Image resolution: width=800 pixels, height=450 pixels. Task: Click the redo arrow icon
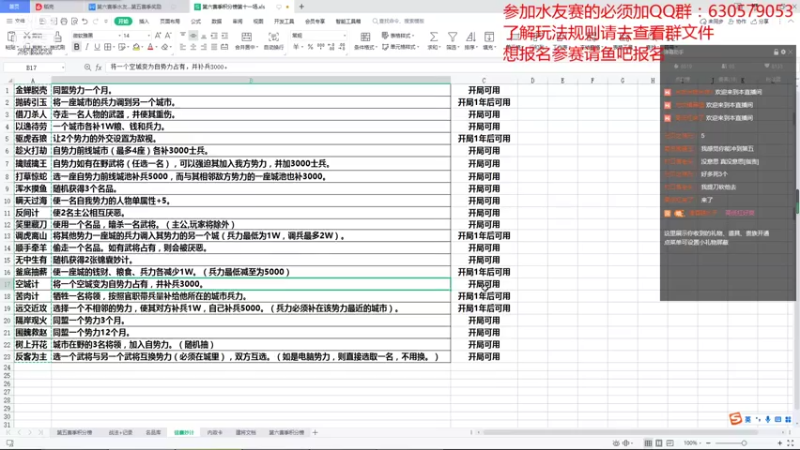(95, 21)
